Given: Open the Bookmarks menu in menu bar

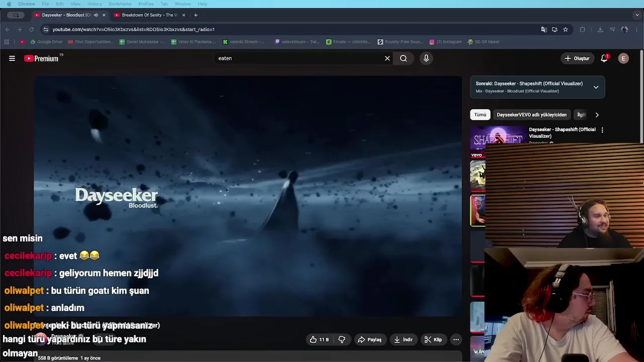Looking at the screenshot, I should [120, 4].
